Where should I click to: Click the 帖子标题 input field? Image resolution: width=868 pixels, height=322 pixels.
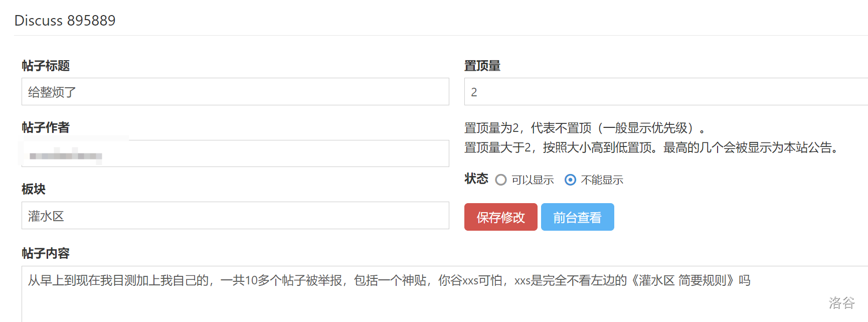click(x=235, y=92)
